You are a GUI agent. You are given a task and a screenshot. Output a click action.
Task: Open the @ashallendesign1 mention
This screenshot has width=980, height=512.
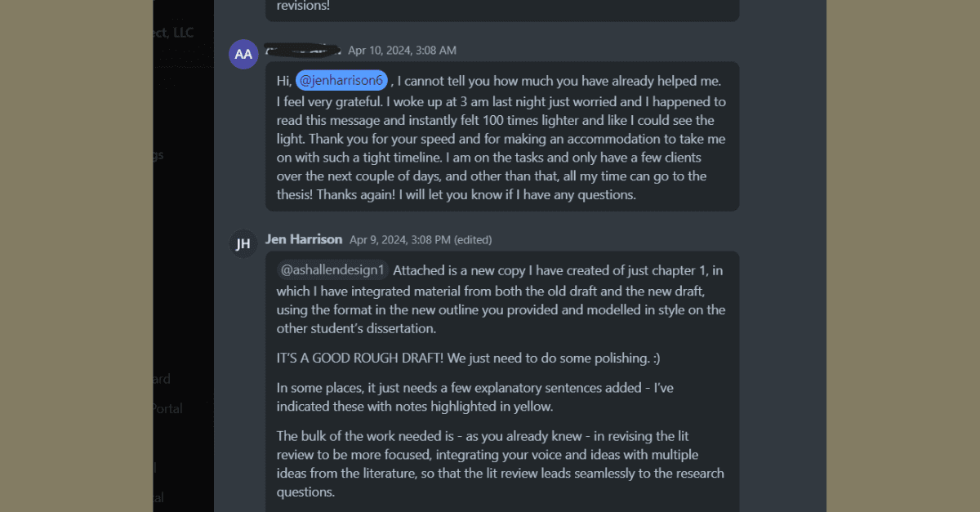coord(332,270)
